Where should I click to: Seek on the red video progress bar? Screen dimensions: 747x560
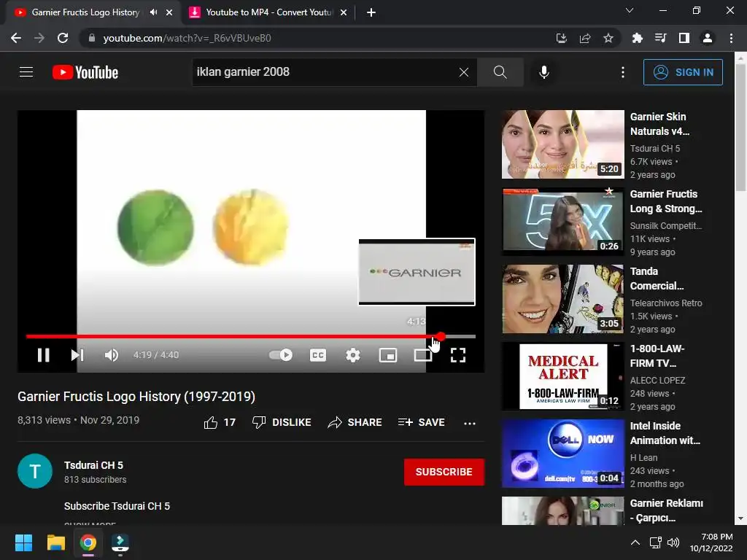point(251,336)
